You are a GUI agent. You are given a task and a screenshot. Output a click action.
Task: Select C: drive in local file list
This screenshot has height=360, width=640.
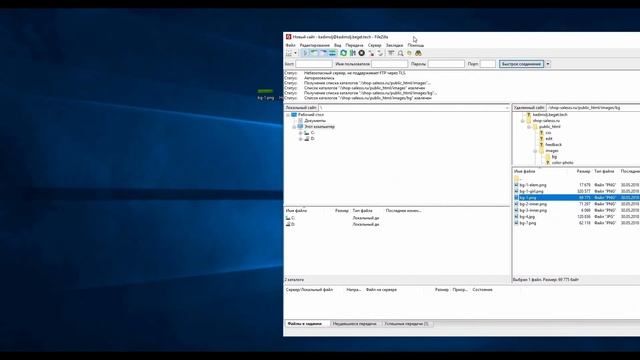point(290,218)
